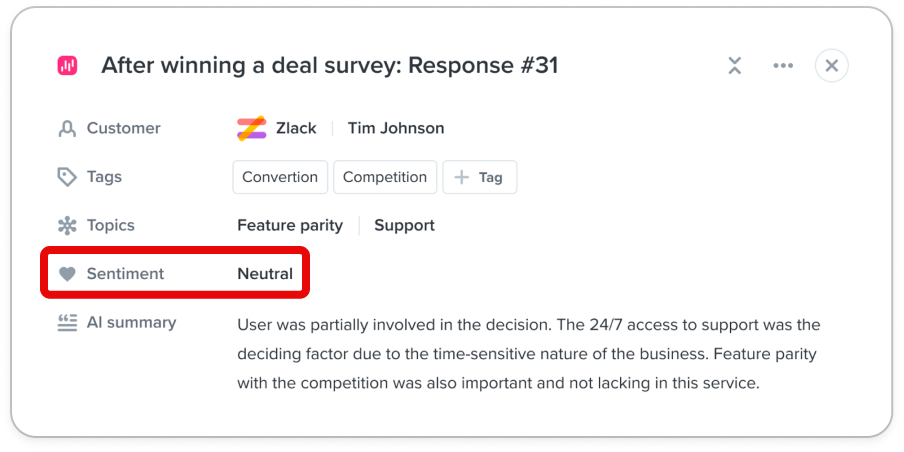
Task: Open the Zlack company link
Action: pos(296,128)
